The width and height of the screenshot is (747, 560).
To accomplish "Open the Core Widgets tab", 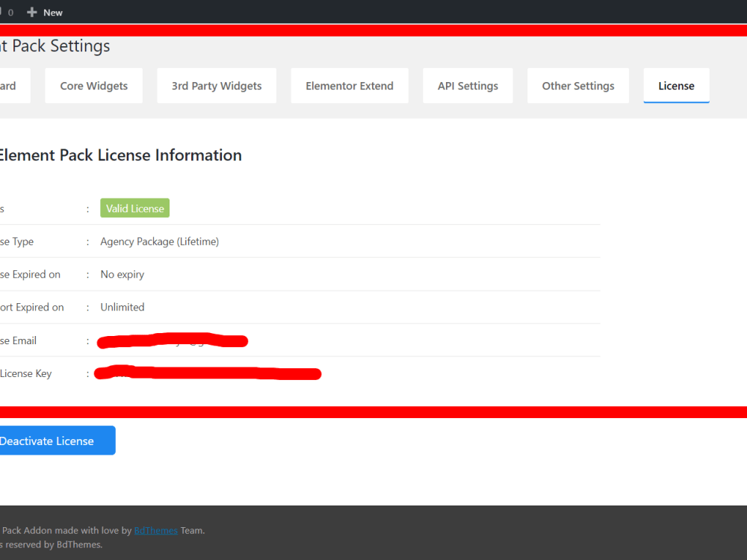I will (93, 85).
